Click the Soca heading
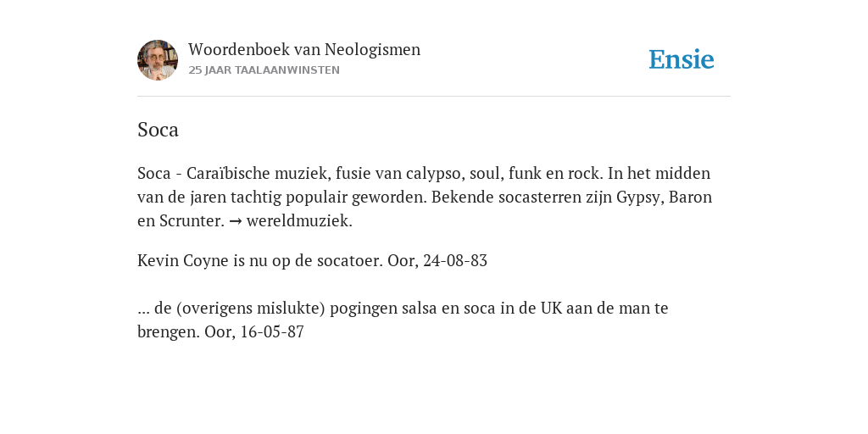This screenshot has height=434, width=868. pos(158,130)
